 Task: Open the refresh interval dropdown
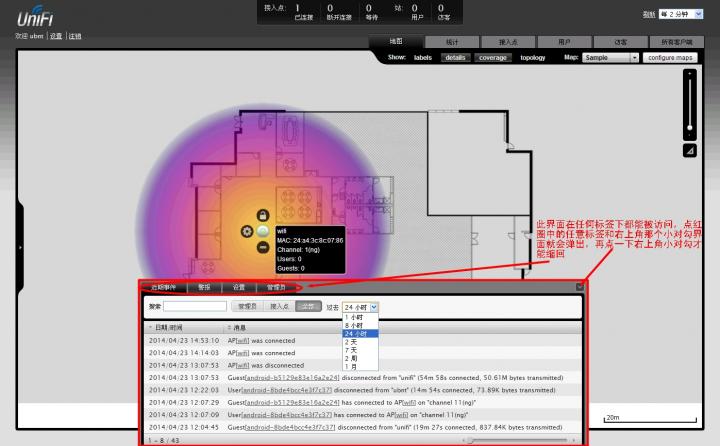(681, 14)
